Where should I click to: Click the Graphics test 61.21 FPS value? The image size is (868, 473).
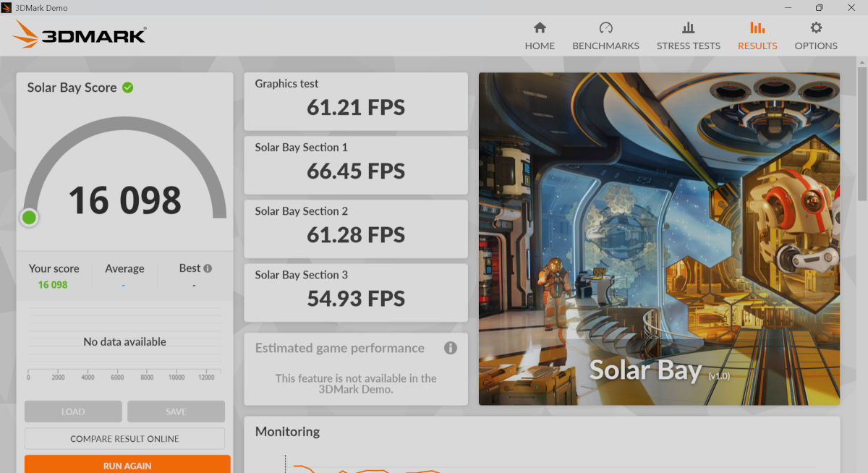click(x=356, y=108)
